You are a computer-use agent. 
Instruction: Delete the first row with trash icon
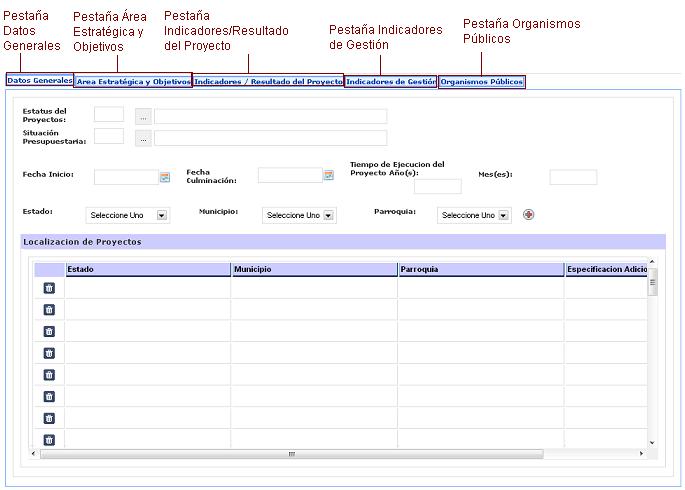[49, 288]
